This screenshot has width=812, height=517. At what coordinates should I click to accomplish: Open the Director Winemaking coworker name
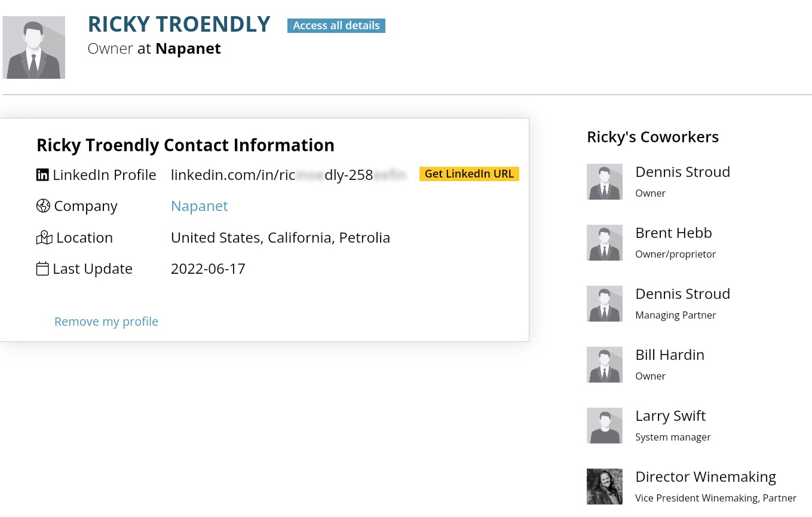pos(706,477)
